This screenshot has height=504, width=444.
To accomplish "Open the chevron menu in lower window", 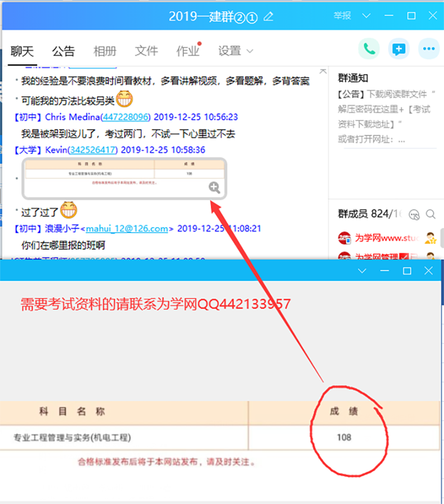I will click(x=362, y=271).
